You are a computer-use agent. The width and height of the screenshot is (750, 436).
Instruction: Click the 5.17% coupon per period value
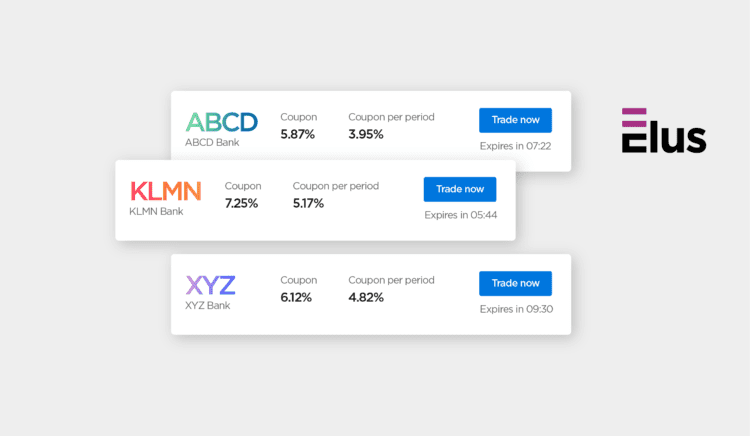click(x=310, y=203)
